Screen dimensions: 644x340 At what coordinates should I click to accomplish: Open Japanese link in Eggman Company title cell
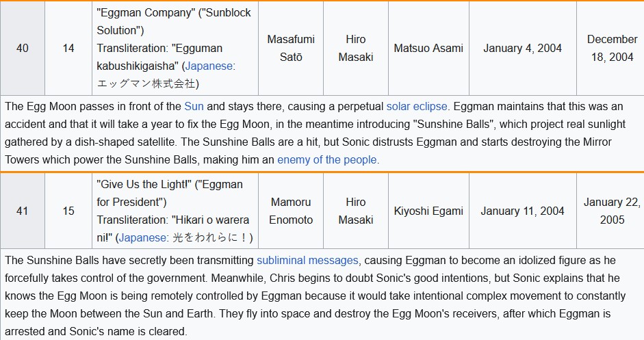pyautogui.click(x=209, y=66)
